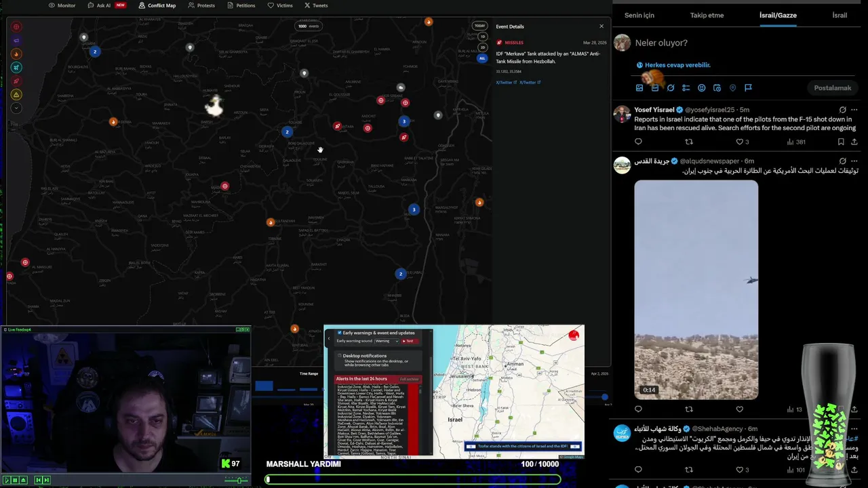
Task: Bookmark Yosef Yisrael's tweet
Action: coord(841,142)
